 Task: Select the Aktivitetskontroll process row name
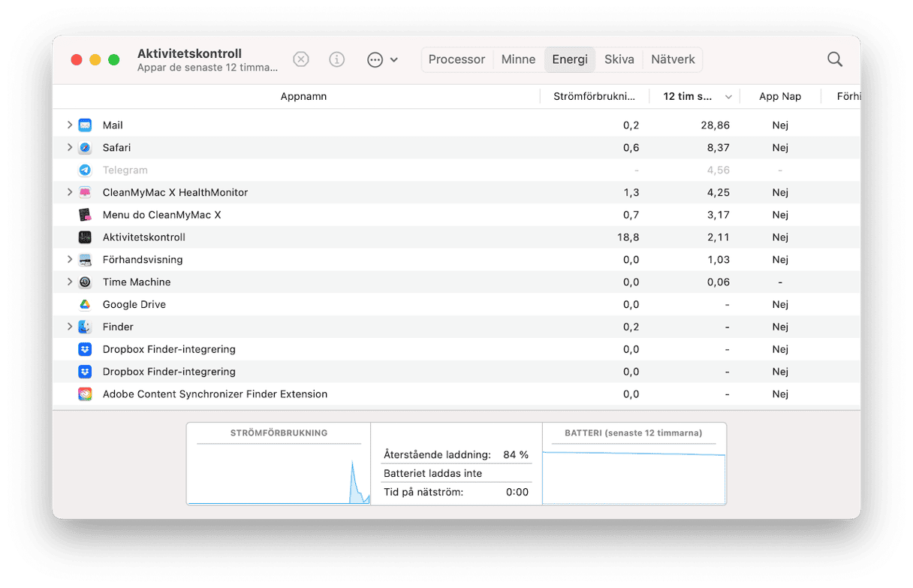click(143, 237)
